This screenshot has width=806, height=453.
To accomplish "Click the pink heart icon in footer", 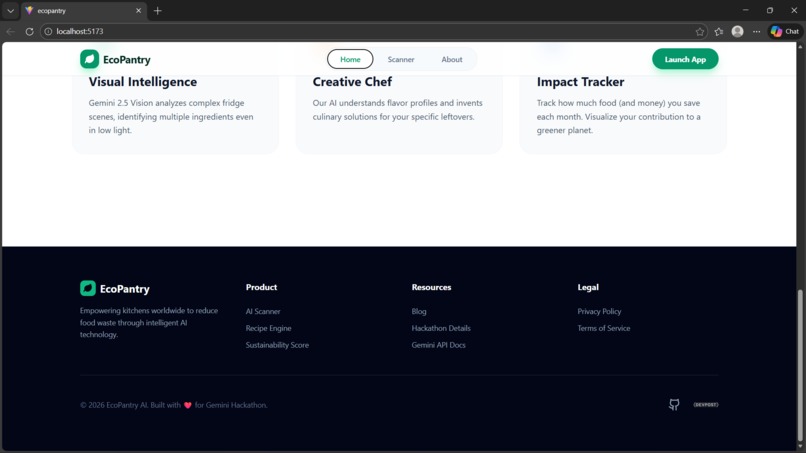I will pyautogui.click(x=188, y=405).
